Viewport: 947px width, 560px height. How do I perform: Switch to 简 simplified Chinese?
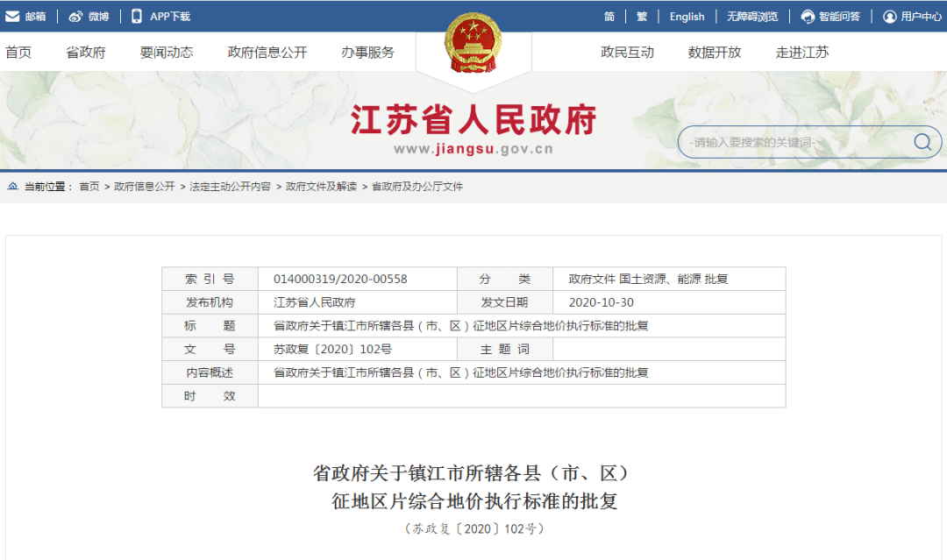609,15
